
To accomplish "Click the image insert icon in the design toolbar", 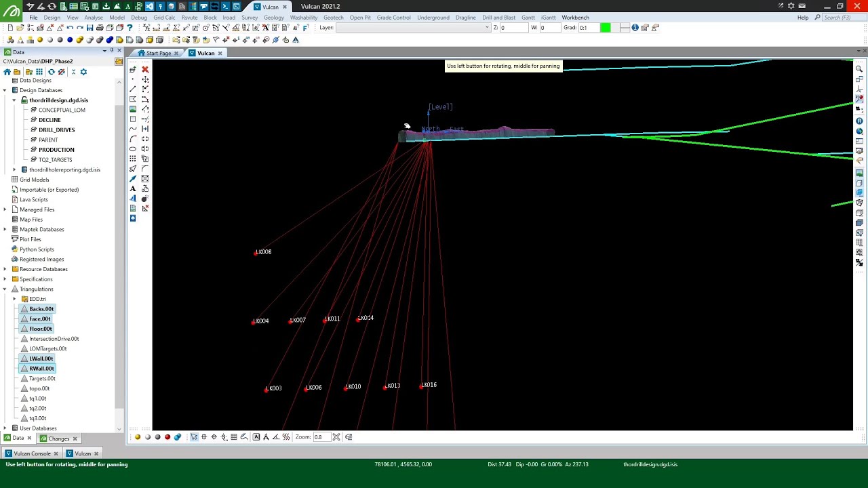I will [x=133, y=108].
